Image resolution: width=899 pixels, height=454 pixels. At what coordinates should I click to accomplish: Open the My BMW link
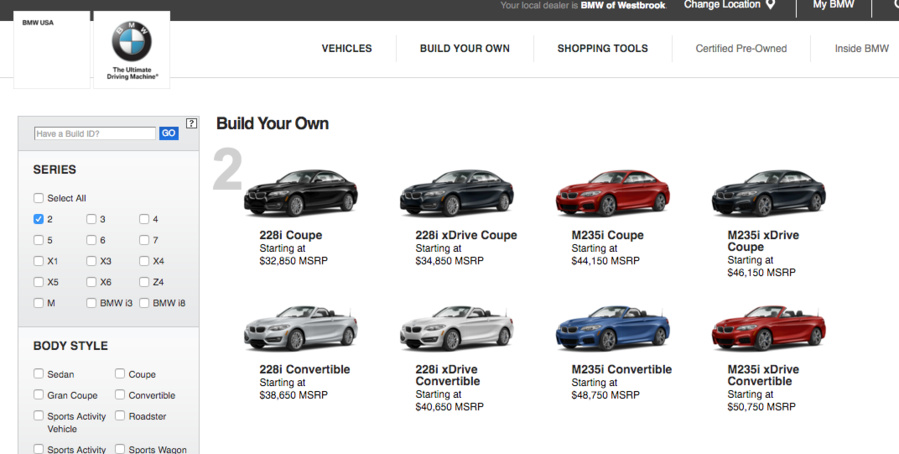point(833,5)
